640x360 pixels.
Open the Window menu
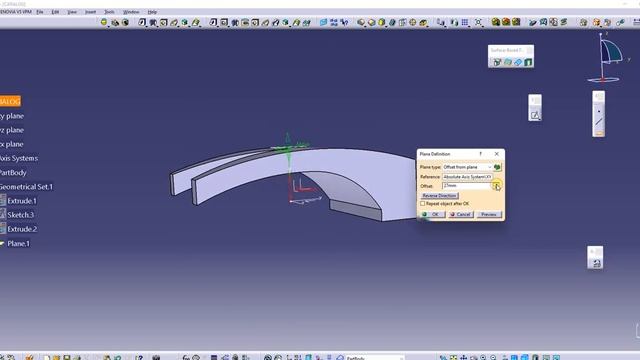131,12
